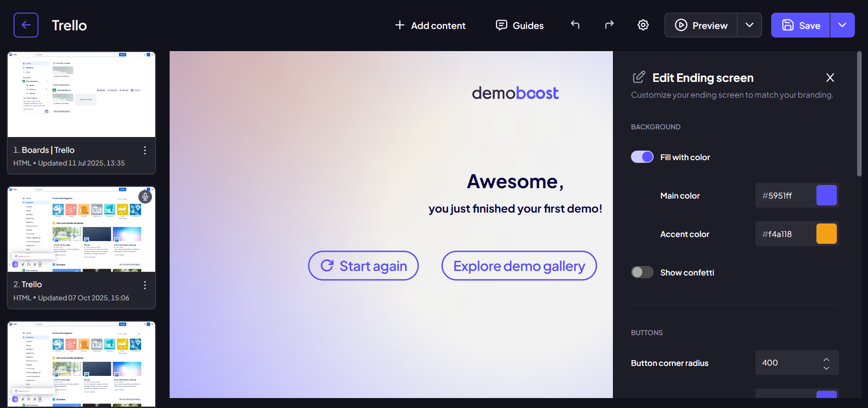Click the 'Button corner radius' label
Screen dimensions: 868x408
[669, 363]
